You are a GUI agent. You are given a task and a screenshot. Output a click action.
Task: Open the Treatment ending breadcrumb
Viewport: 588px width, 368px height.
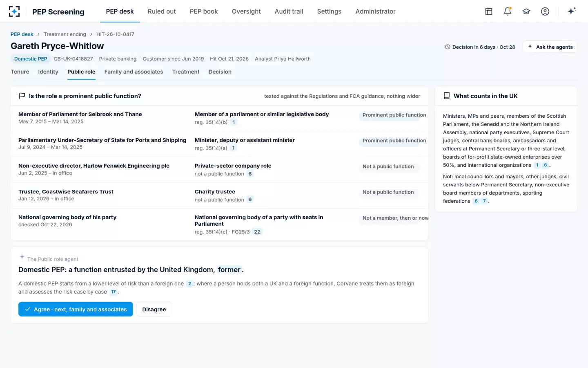point(65,34)
